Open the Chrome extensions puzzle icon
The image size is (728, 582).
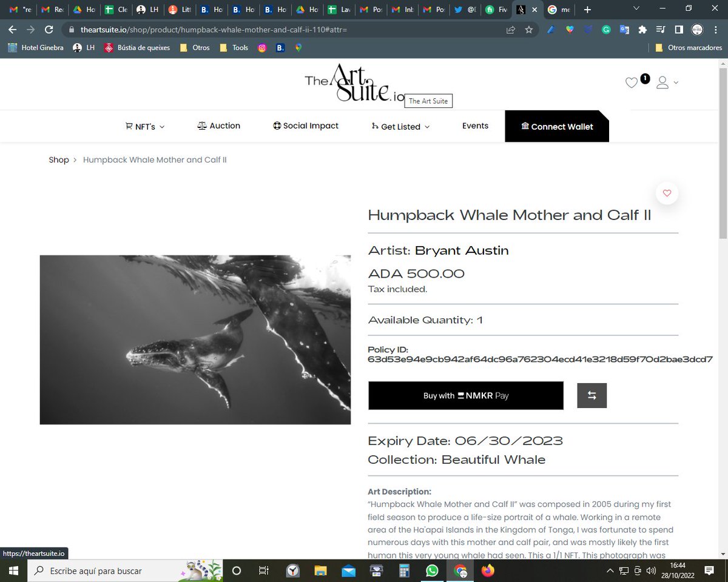tap(643, 30)
